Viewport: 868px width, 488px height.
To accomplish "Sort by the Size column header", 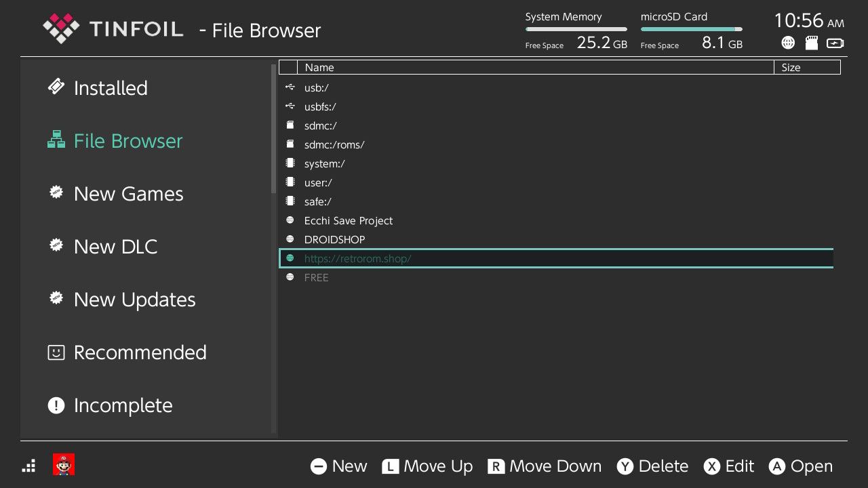I will [807, 67].
